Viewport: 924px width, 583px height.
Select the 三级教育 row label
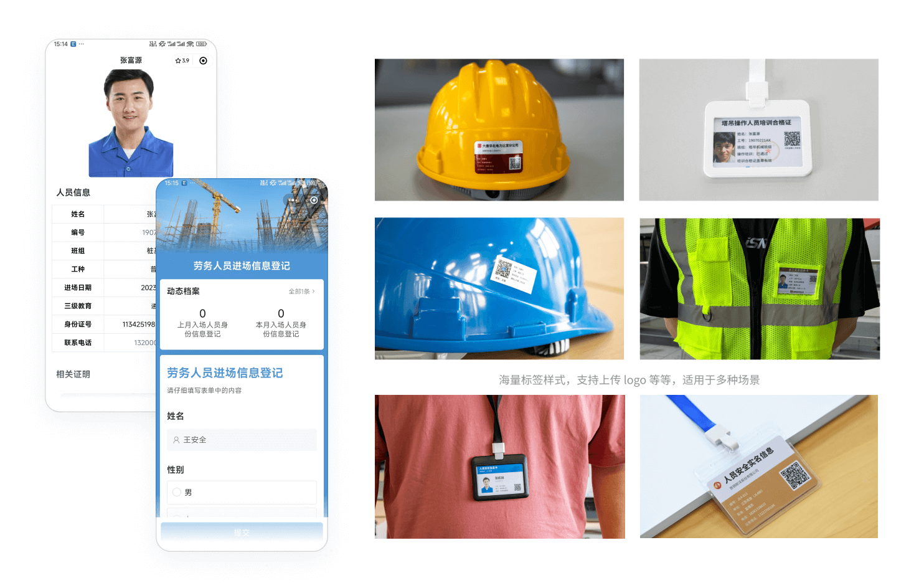point(78,306)
